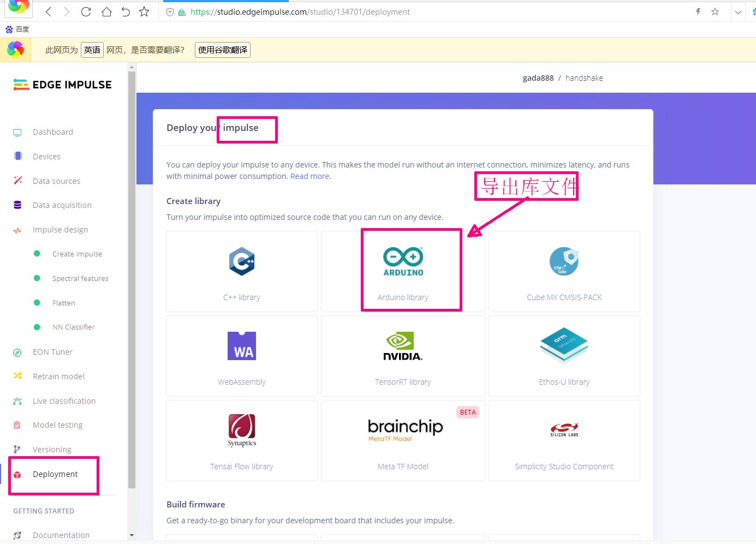Open Devices in sidebar

46,157
